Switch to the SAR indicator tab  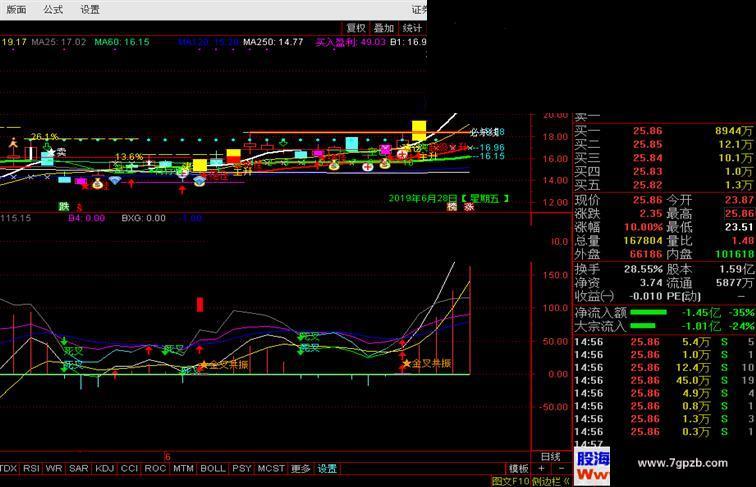tap(79, 468)
